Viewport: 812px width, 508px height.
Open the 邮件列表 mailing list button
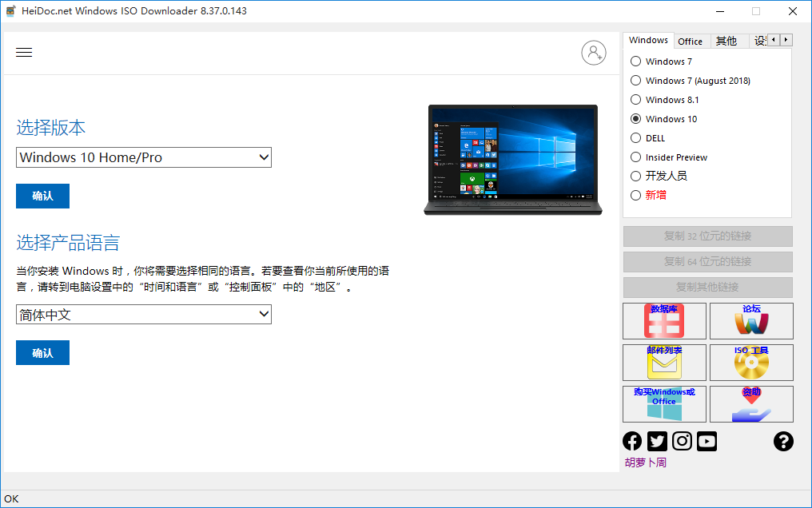click(664, 363)
